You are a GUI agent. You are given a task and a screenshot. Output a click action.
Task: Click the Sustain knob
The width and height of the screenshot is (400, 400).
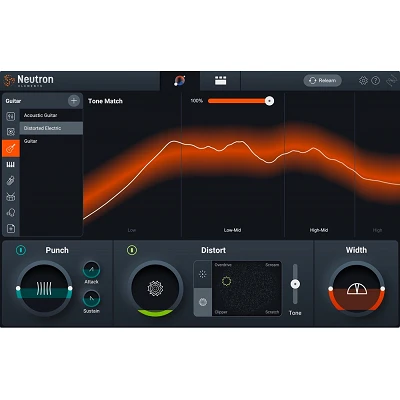[x=91, y=298]
